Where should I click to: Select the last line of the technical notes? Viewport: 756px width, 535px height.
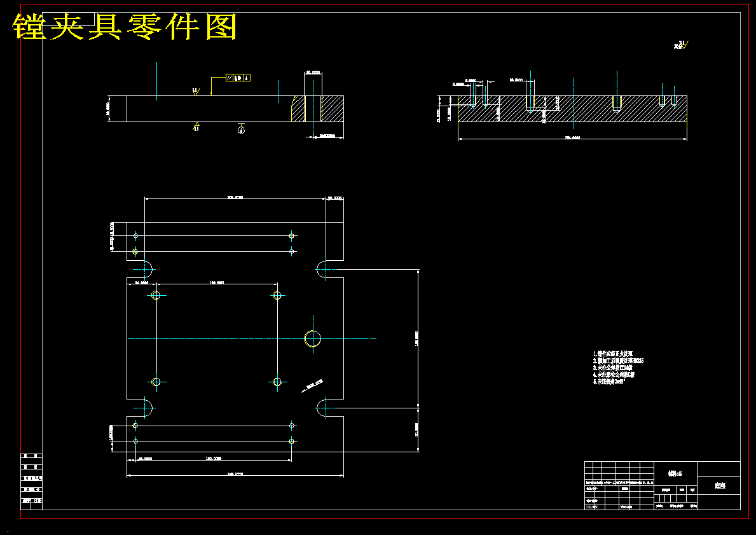(x=608, y=381)
